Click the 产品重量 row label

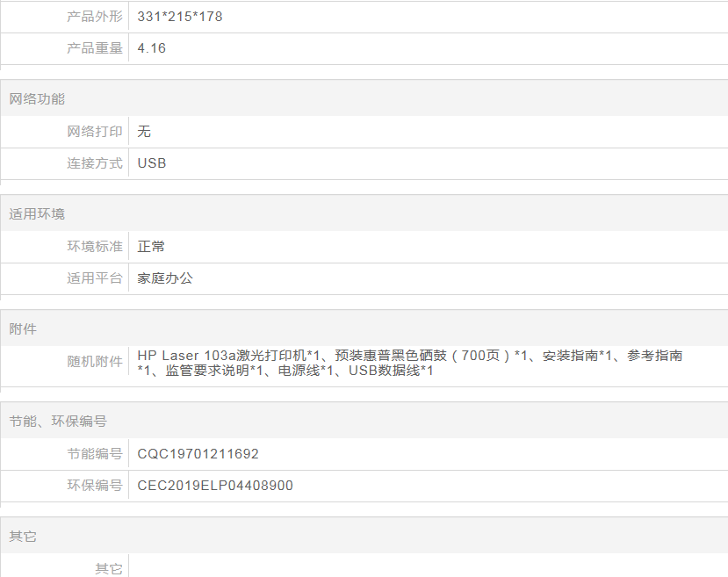click(95, 48)
